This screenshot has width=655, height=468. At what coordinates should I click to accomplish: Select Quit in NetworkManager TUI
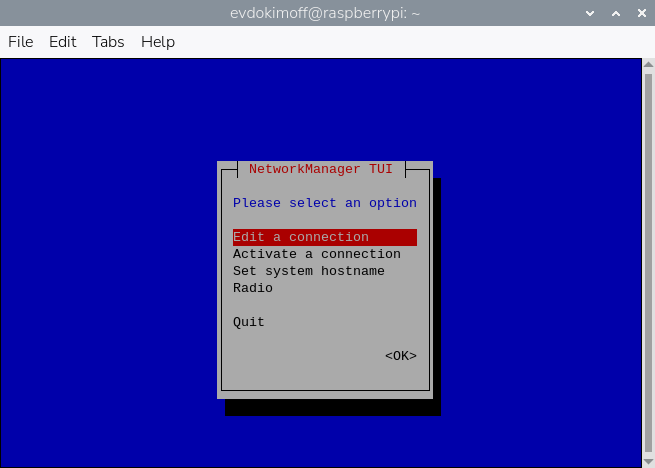click(249, 322)
